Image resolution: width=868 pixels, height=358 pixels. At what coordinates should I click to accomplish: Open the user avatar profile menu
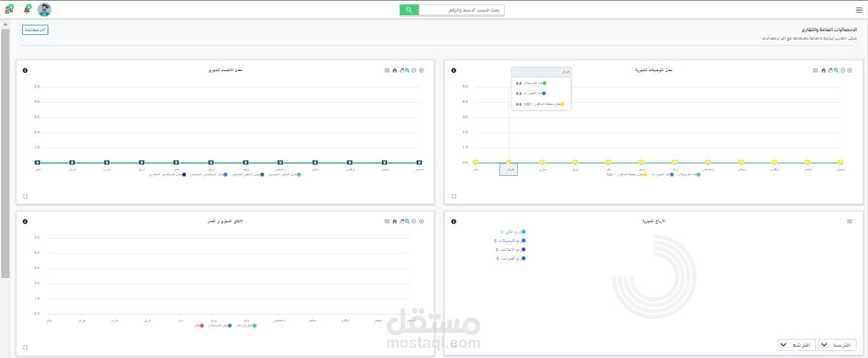coord(44,10)
